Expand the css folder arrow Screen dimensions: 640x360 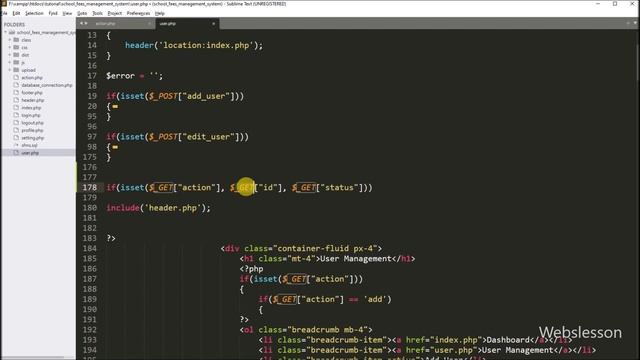[10, 47]
